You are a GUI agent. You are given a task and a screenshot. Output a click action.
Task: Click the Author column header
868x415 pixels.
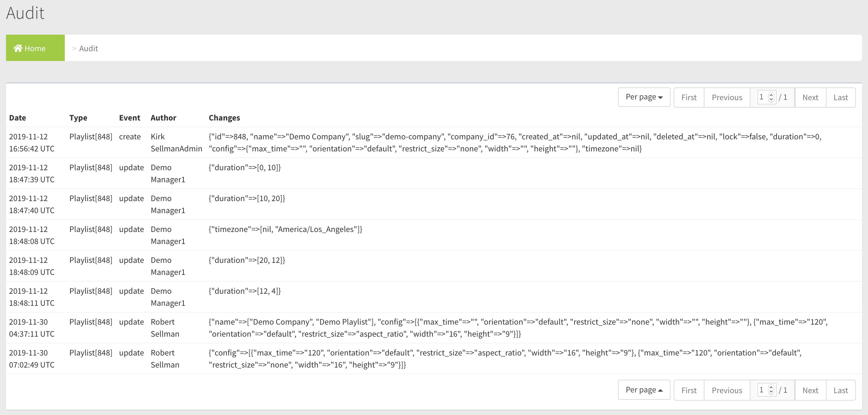tap(163, 118)
